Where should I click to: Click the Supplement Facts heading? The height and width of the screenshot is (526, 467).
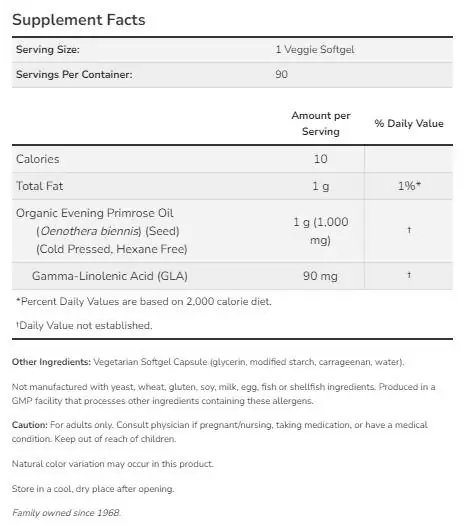click(79, 20)
